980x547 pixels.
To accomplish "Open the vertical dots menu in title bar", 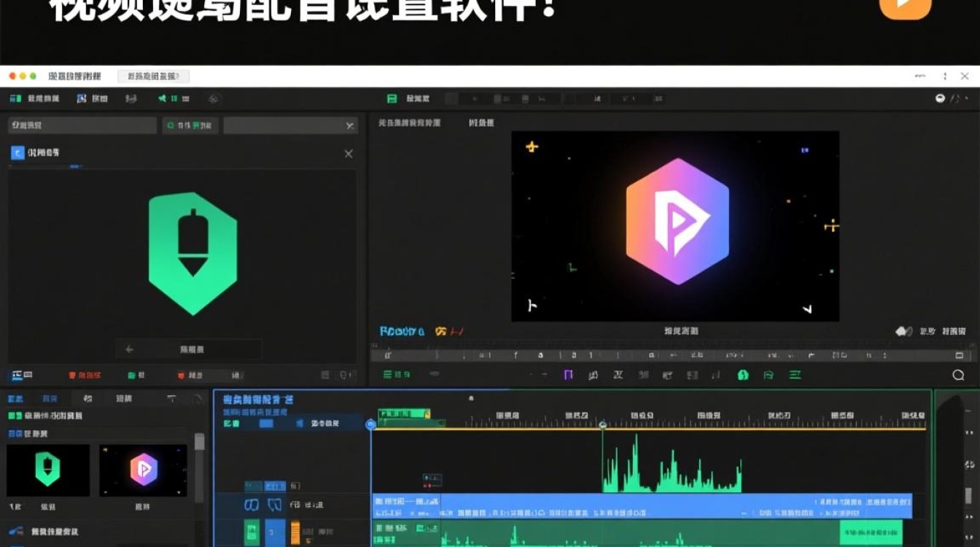I will [x=945, y=76].
